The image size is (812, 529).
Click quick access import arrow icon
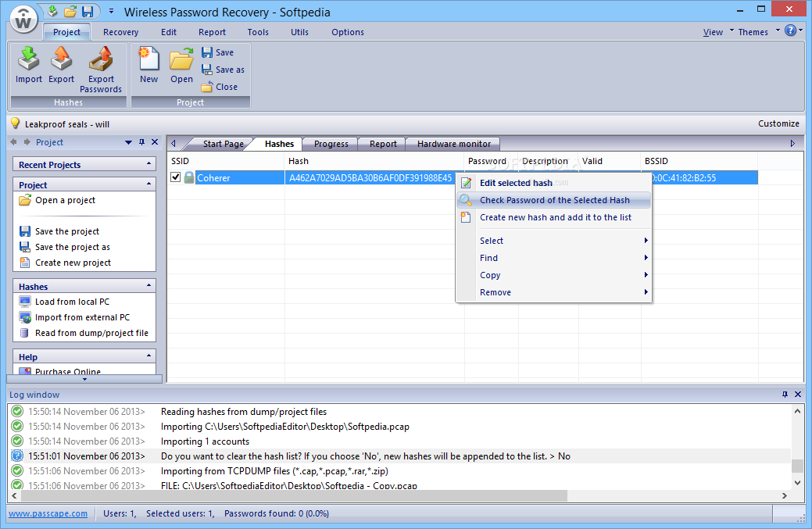(53, 12)
